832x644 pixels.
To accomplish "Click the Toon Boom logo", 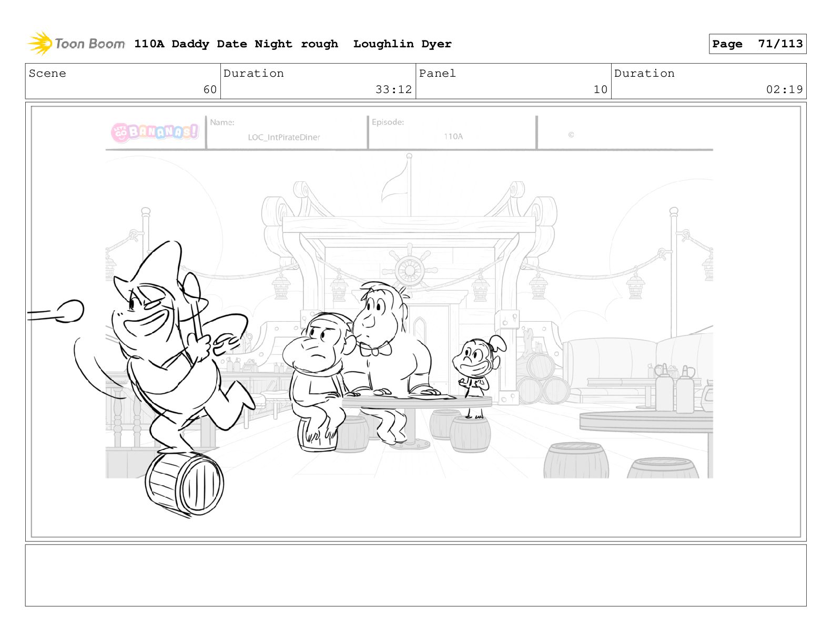I will click(76, 44).
